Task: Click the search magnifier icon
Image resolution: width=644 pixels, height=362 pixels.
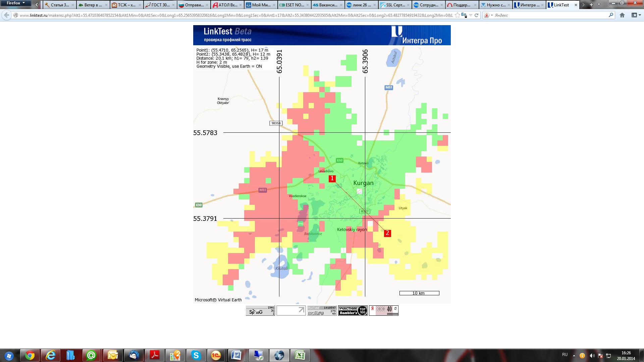Action: point(611,15)
